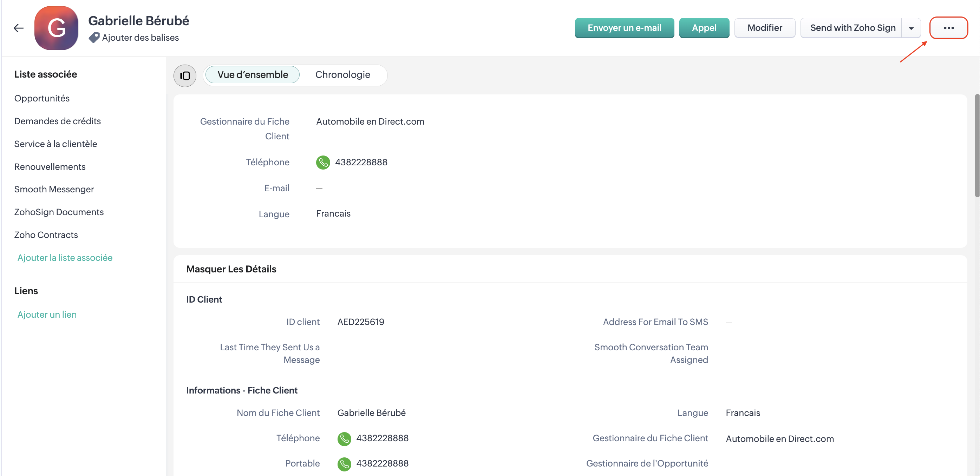
Task: Click the vertical page scrollbar
Action: pyautogui.click(x=976, y=146)
